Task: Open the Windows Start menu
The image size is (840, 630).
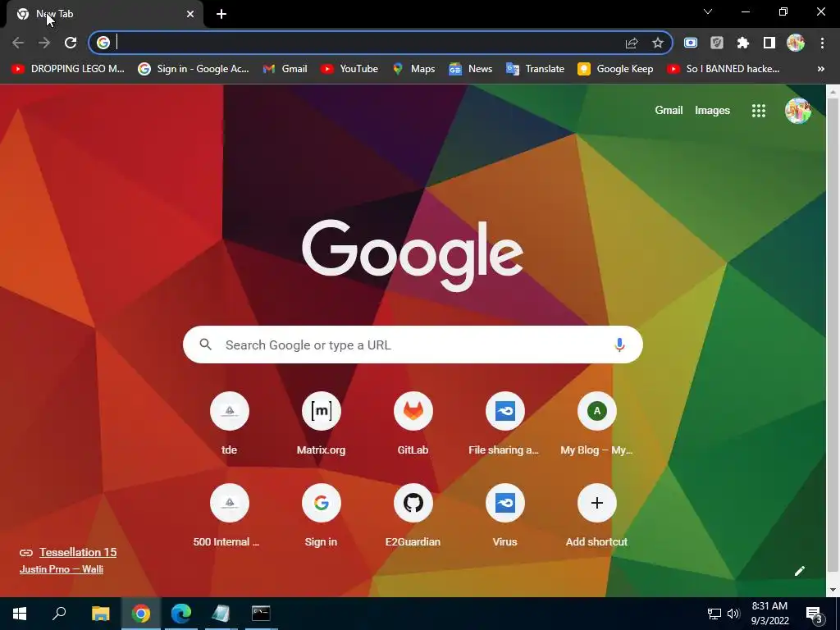Action: tap(20, 614)
